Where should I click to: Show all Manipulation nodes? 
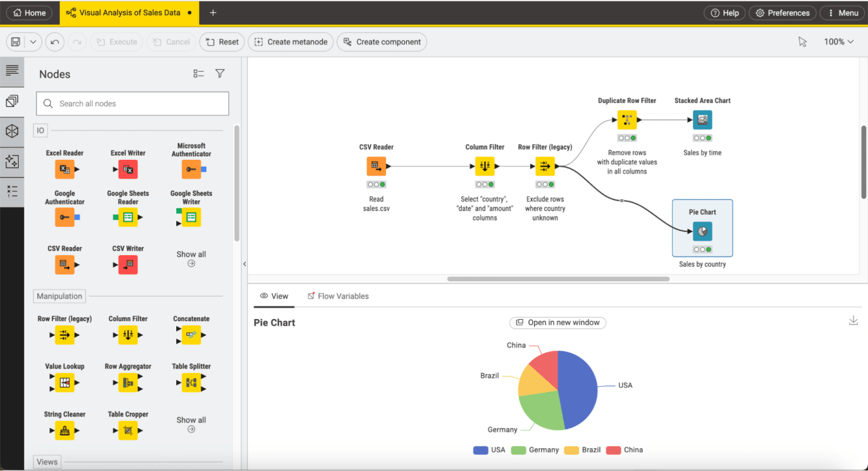coord(191,424)
